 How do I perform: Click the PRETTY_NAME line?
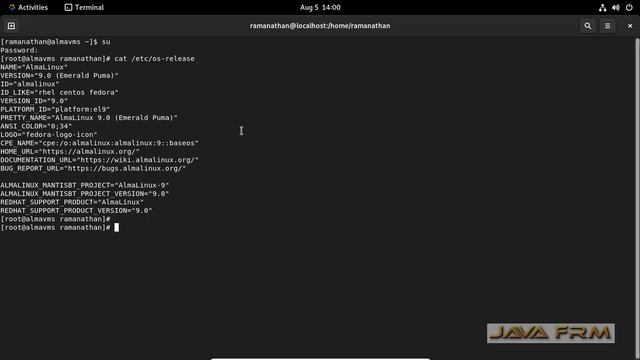[x=89, y=118]
